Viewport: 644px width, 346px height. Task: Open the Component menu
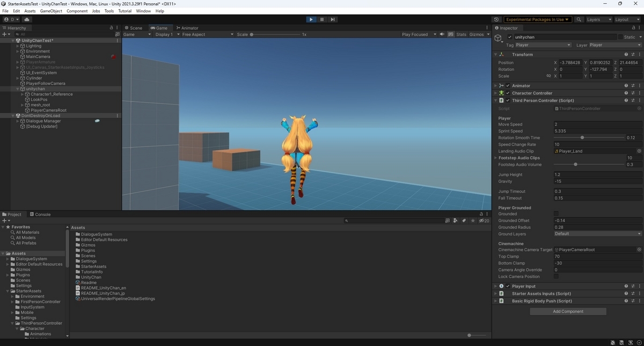pyautogui.click(x=77, y=11)
